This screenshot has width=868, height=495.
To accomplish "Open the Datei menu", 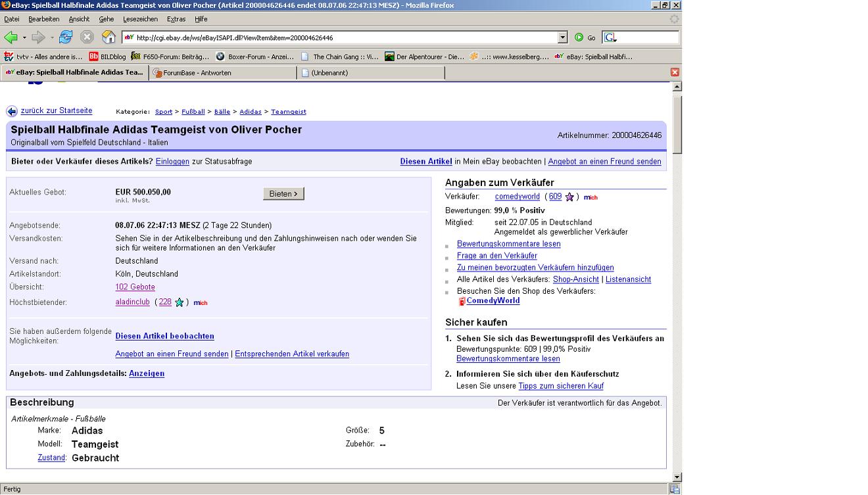I will (11, 19).
